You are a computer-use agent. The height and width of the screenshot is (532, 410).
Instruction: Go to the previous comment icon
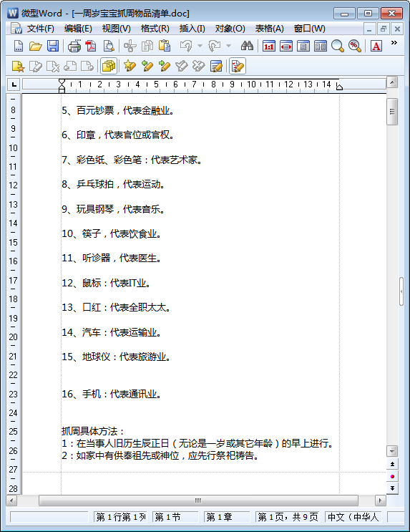70,66
